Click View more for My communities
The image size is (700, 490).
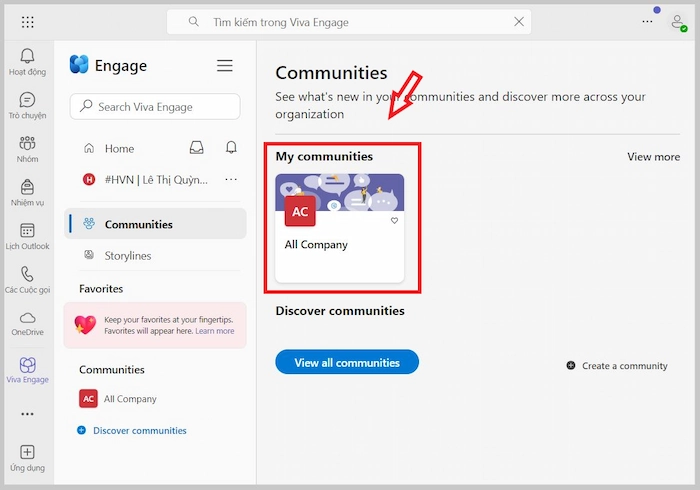pyautogui.click(x=654, y=157)
